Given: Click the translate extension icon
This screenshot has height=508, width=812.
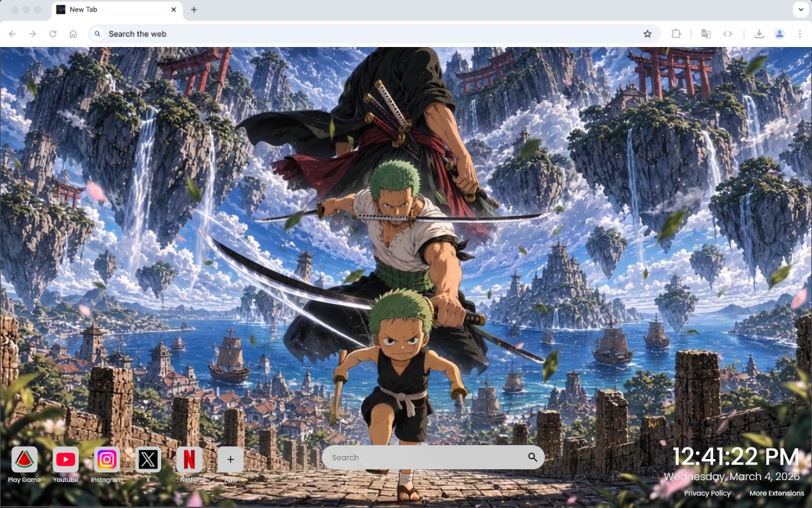Looking at the screenshot, I should point(706,34).
